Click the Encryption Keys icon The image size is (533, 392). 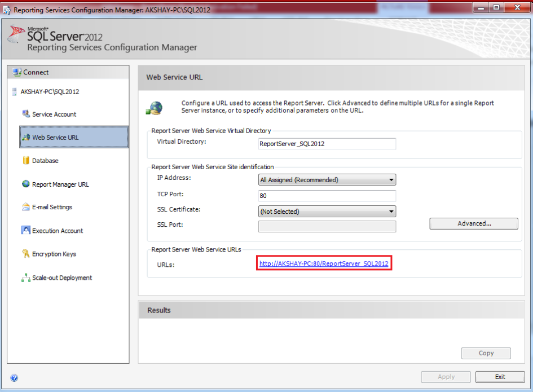(x=26, y=254)
